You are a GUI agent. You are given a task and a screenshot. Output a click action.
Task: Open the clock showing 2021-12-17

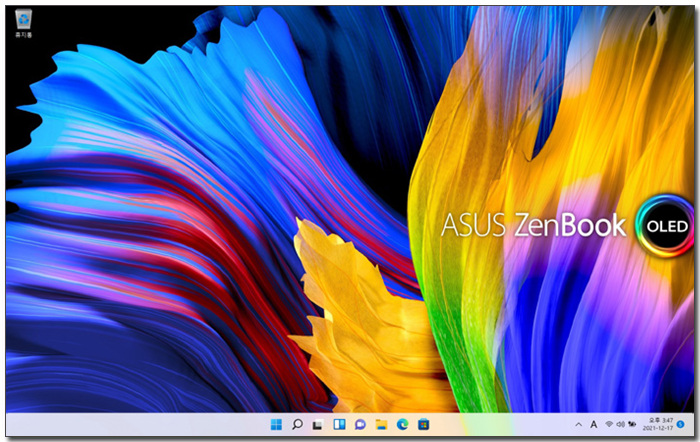coord(658,424)
